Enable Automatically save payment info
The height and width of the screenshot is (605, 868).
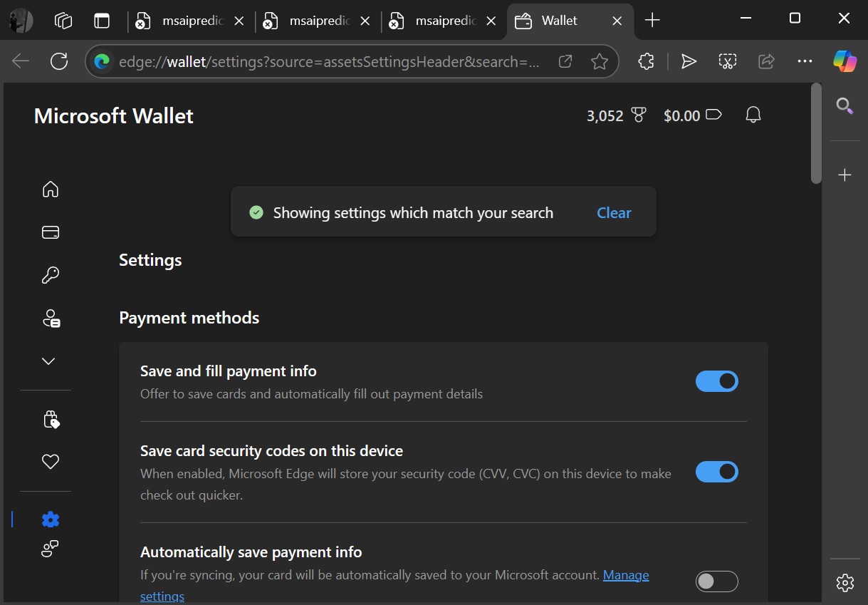tap(716, 581)
